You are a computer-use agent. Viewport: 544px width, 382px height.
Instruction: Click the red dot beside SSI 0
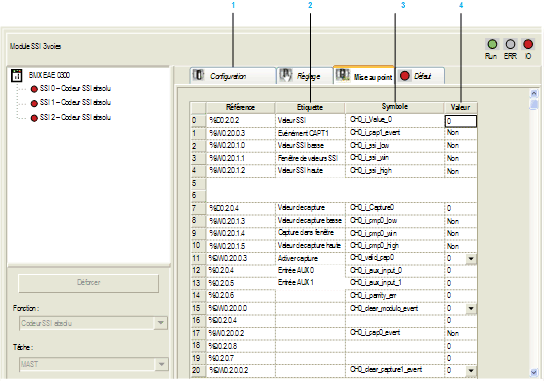(x=34, y=89)
